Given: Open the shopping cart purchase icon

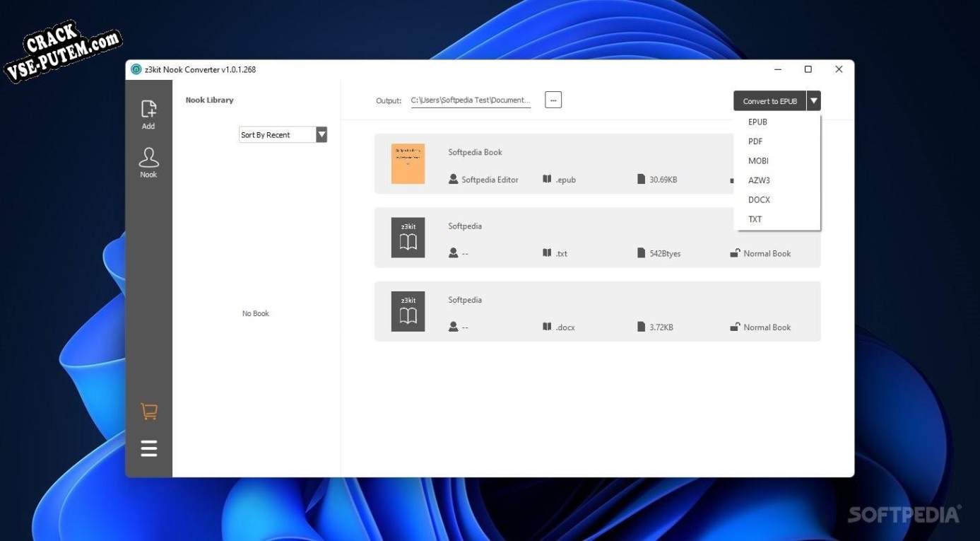Looking at the screenshot, I should coord(149,411).
